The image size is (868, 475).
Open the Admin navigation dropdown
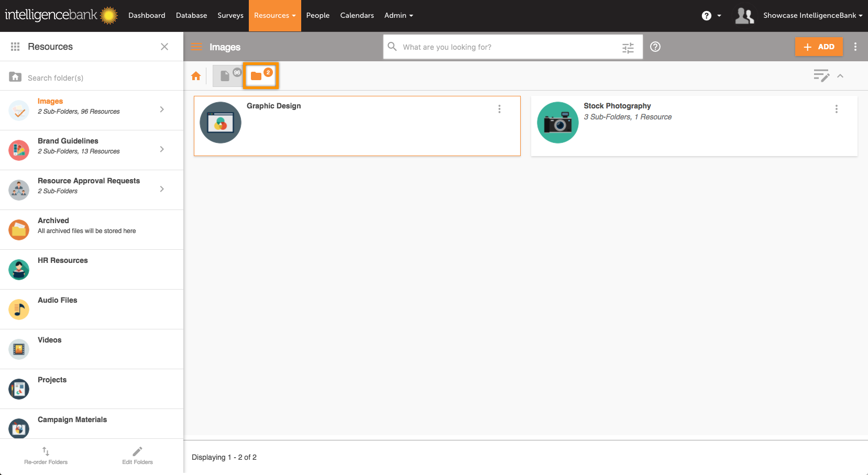pyautogui.click(x=399, y=16)
